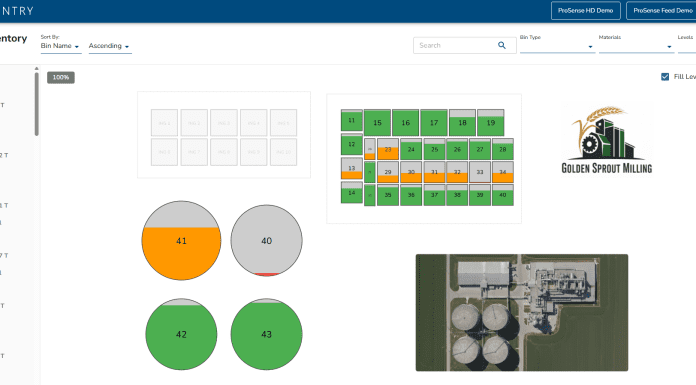Select faded bin ING 2
This screenshot has width=696, height=385.
[194, 123]
